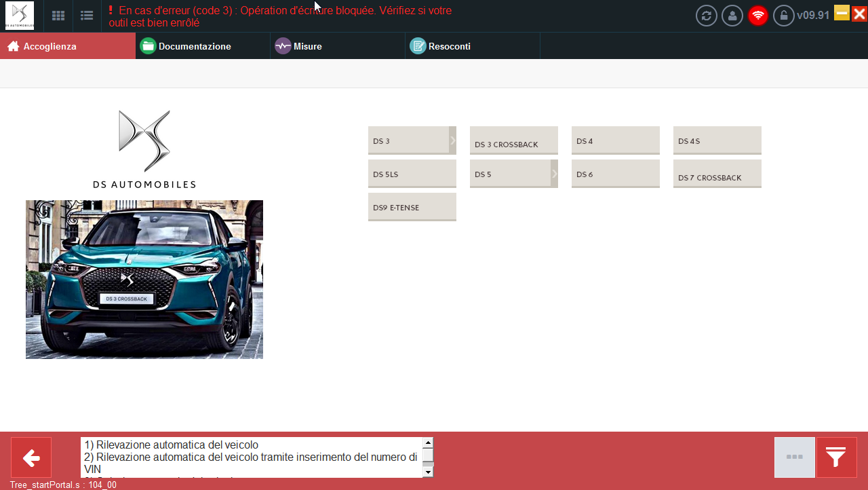Click the padlock unlock icon
Screen dimensions: 868x490
[784, 16]
